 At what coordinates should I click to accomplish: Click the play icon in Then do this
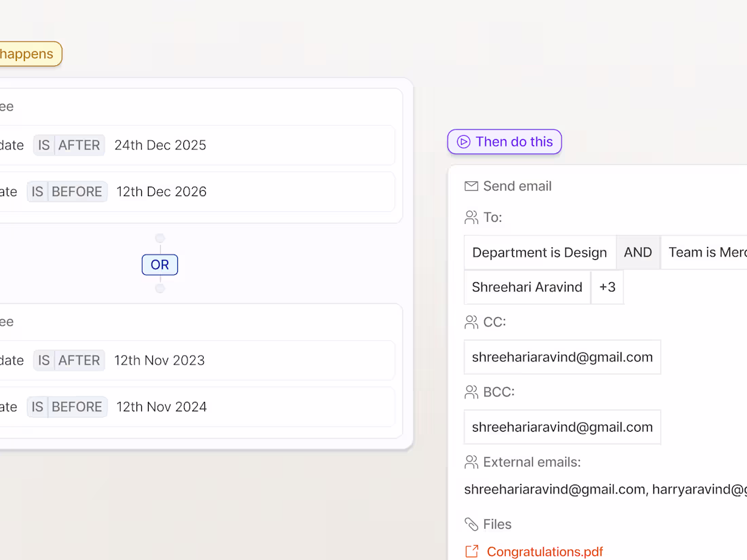[464, 142]
